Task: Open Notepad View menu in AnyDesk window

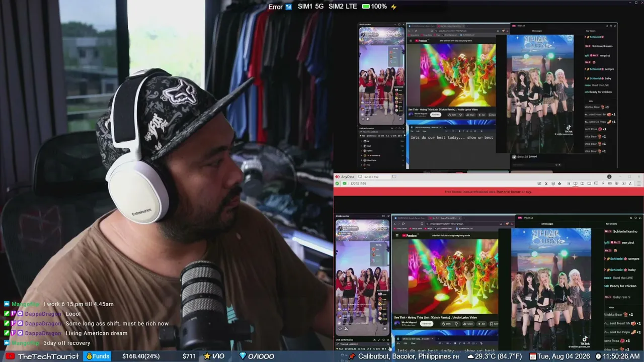Action: click(413, 343)
